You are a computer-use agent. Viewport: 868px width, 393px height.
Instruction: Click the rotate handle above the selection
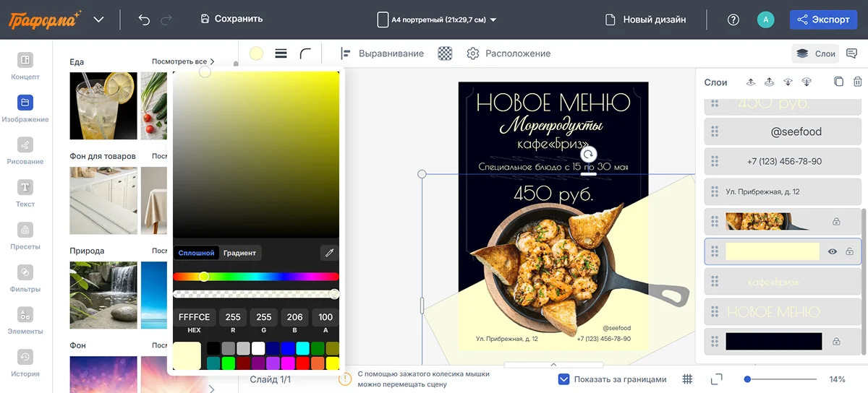[x=589, y=154]
